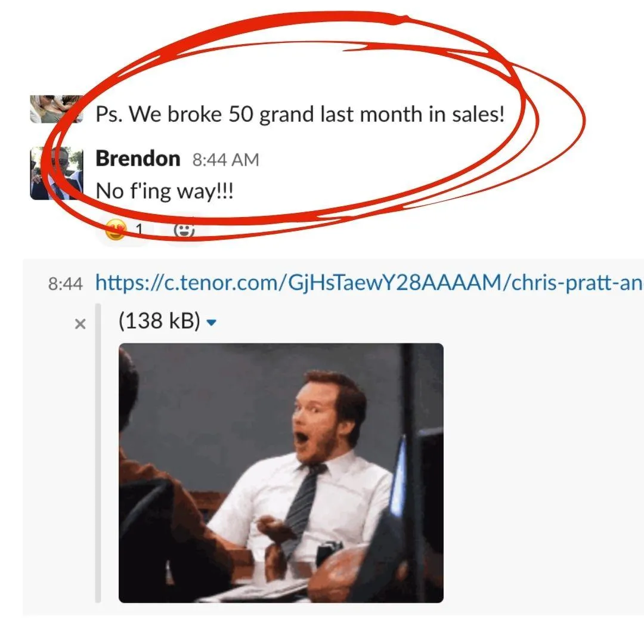Click the first poster's avatar above Brendon

pos(57,109)
